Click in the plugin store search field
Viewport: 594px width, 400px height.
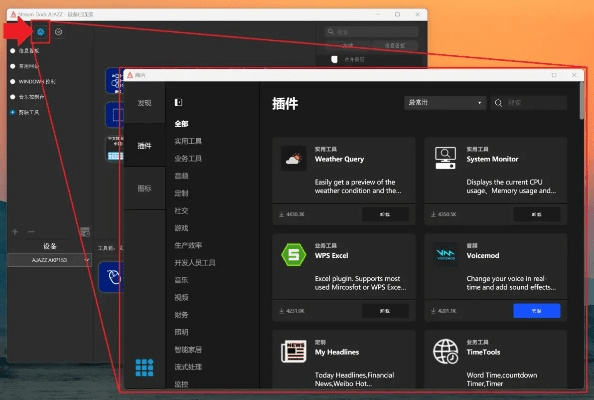529,103
